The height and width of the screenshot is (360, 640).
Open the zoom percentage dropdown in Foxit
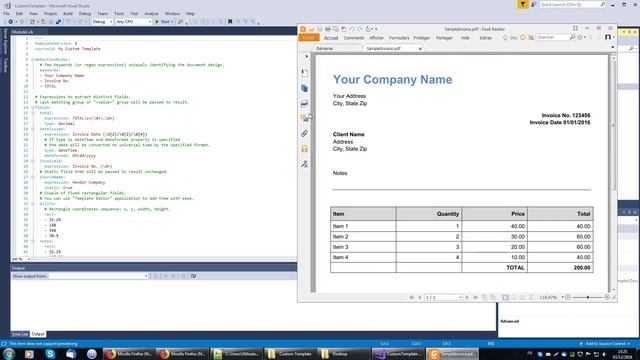pos(562,298)
